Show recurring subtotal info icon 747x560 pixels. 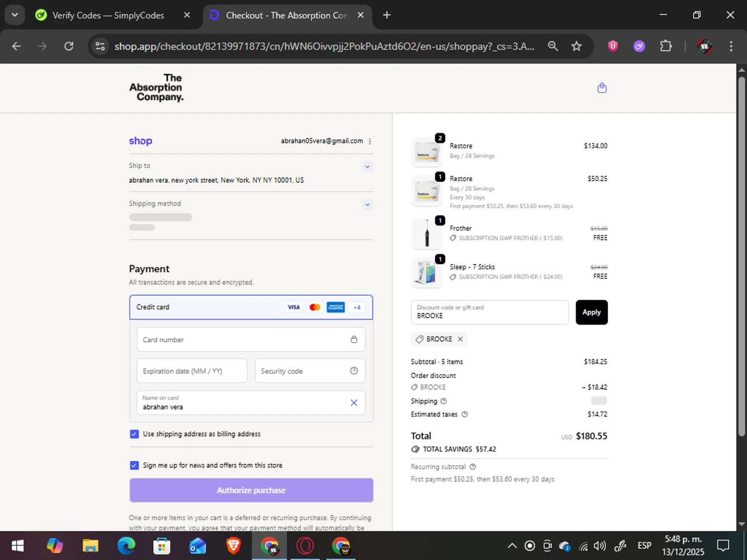click(473, 467)
